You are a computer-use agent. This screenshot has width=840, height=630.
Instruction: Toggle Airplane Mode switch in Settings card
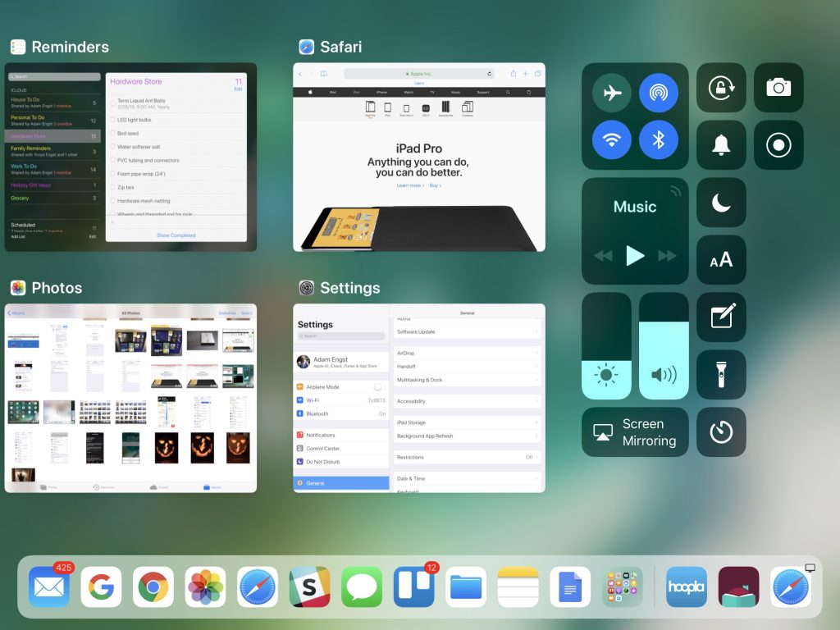pyautogui.click(x=379, y=387)
